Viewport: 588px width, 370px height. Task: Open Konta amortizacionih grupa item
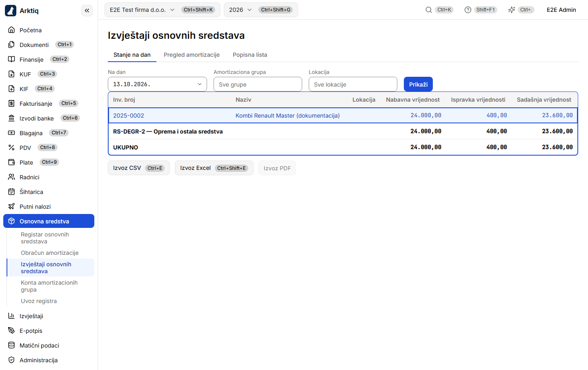pos(51,286)
